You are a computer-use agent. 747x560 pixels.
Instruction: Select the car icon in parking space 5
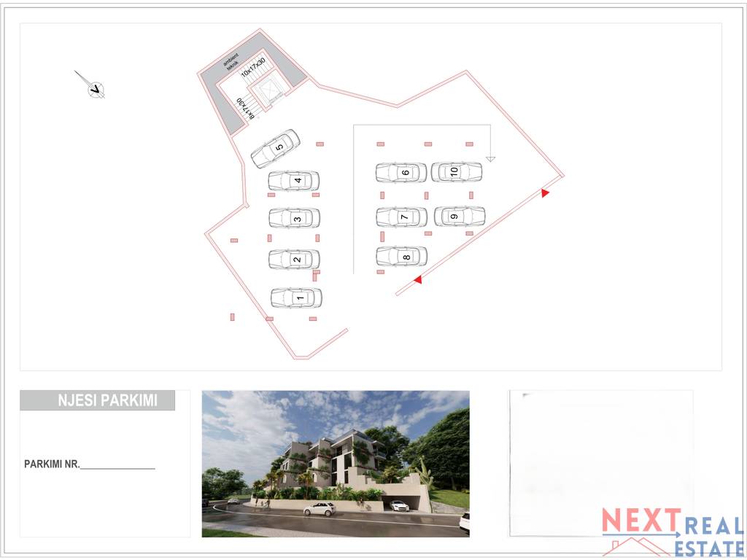278,148
